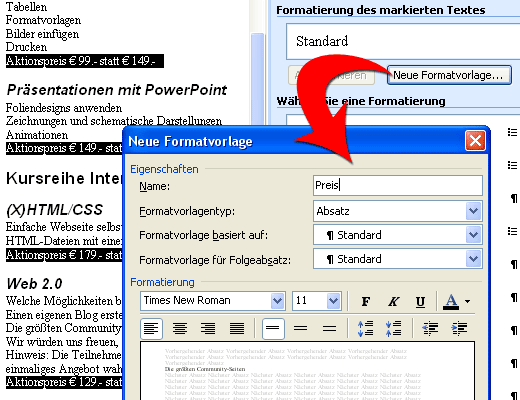520x400 pixels.
Task: Click the Web 2.0 heading
Action: (34, 284)
